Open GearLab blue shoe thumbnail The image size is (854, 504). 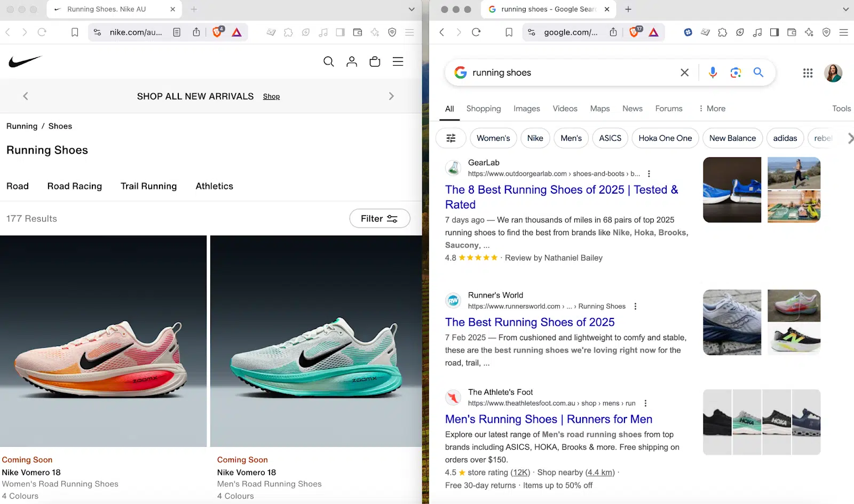click(x=732, y=190)
